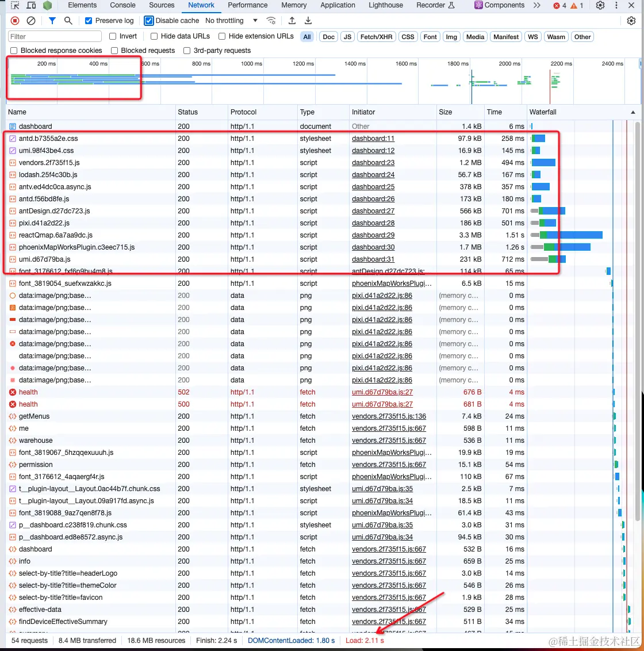Enable Blocked requests checkbox
Viewport: 644px width, 651px height.
(114, 51)
